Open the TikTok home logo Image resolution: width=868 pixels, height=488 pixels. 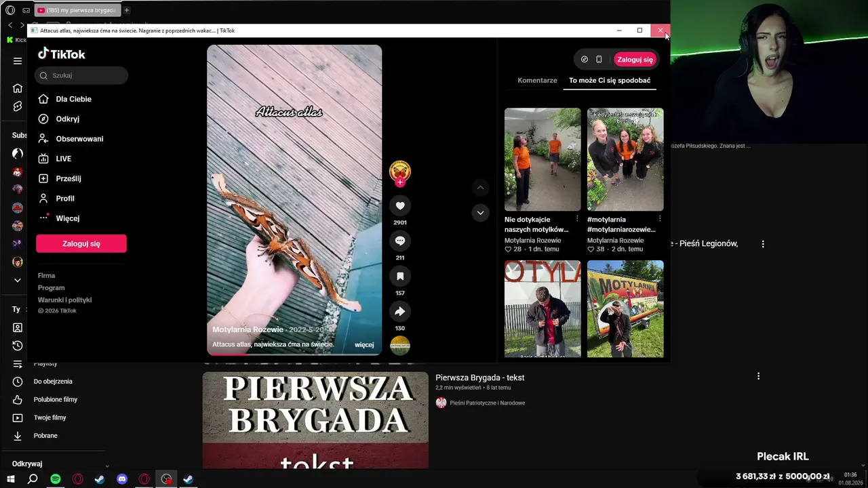[x=61, y=54]
